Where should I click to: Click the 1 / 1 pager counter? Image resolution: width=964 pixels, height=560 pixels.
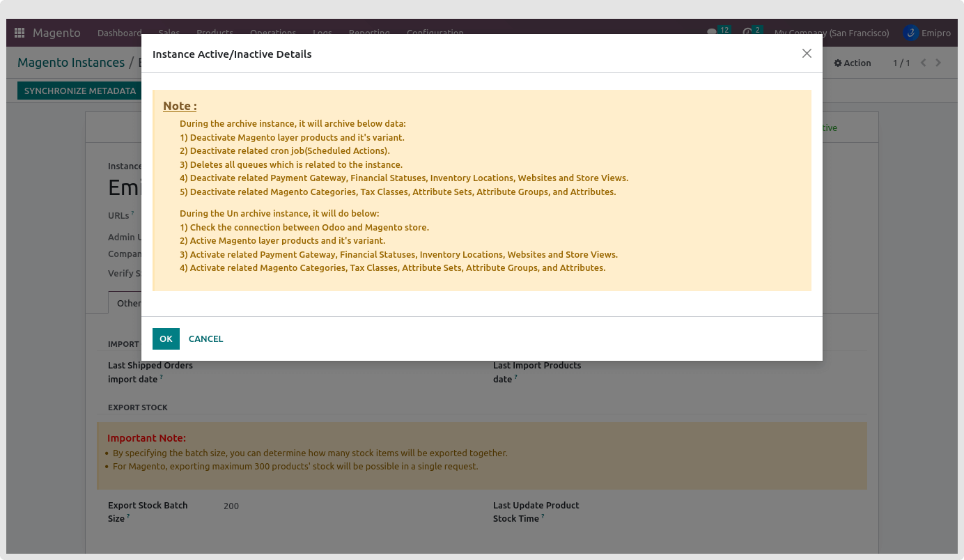pos(901,63)
